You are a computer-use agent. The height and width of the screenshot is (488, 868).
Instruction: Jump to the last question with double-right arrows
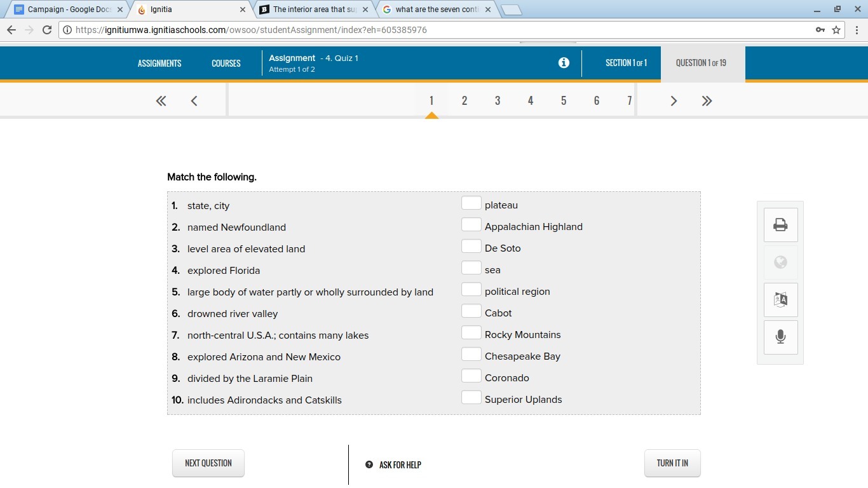(707, 100)
